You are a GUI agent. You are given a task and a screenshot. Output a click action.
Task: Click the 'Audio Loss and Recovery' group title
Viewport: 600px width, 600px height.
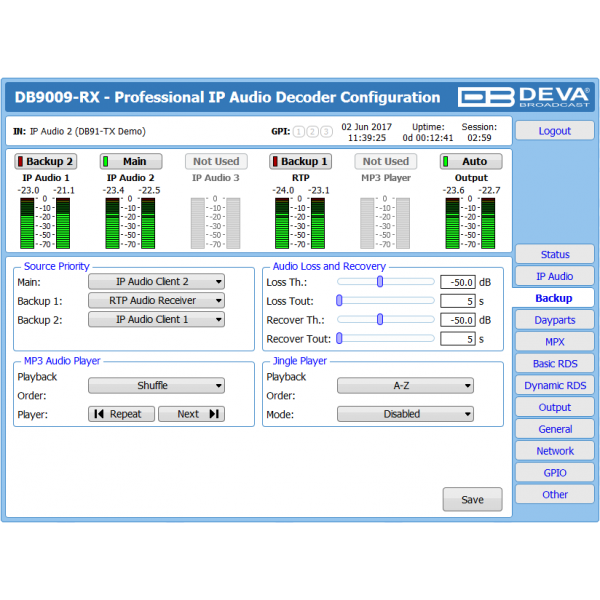click(329, 266)
